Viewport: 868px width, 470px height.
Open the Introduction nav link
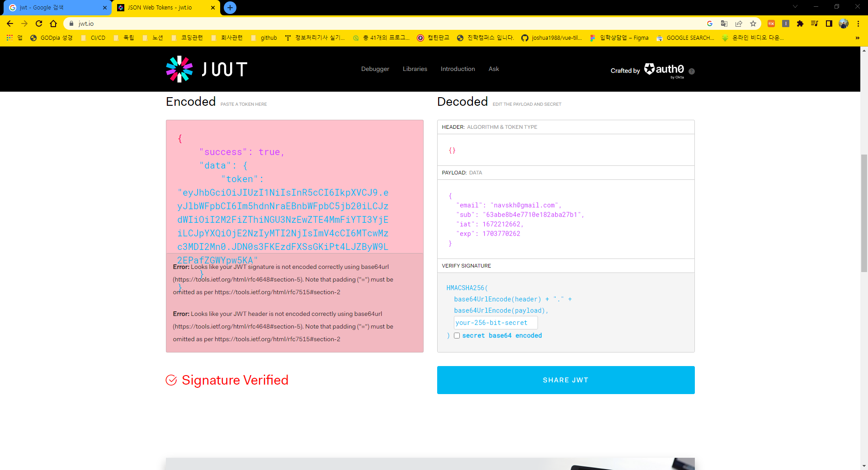[458, 69]
